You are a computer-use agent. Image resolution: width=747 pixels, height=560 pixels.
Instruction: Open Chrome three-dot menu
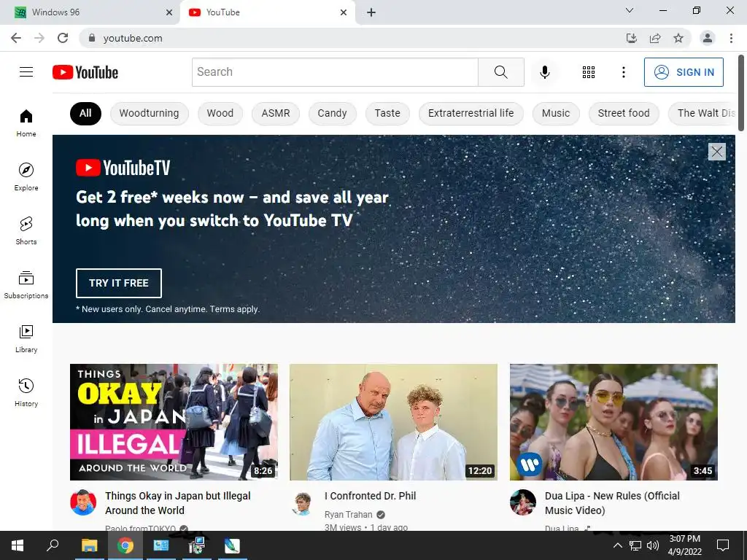tap(731, 38)
